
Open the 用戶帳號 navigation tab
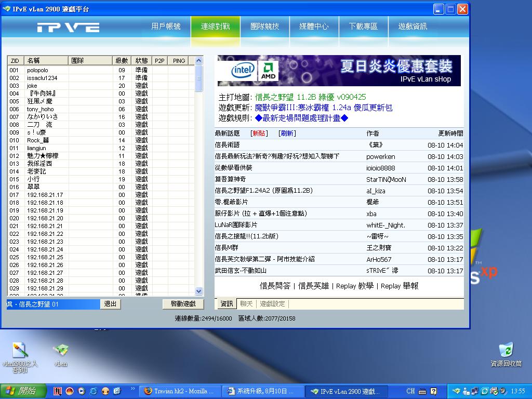click(166, 26)
